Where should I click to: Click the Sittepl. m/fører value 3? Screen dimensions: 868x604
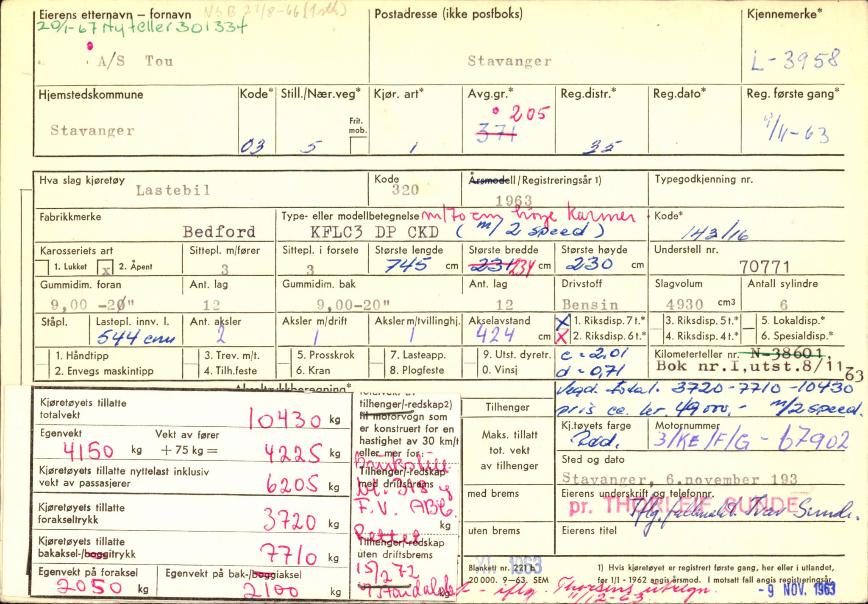(225, 269)
